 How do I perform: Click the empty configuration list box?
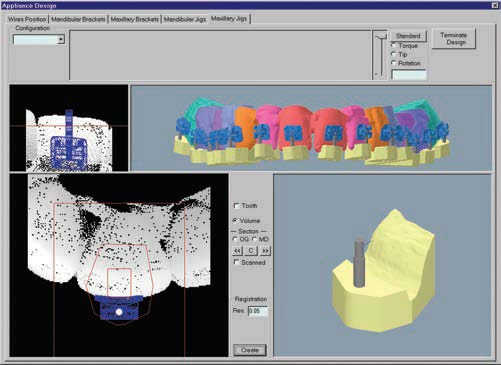click(220, 55)
